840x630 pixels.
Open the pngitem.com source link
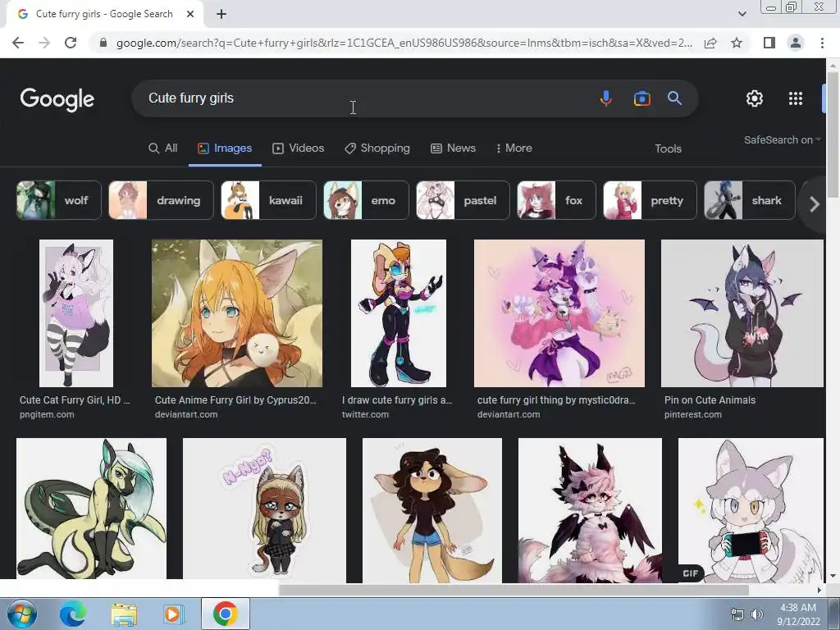click(x=47, y=414)
